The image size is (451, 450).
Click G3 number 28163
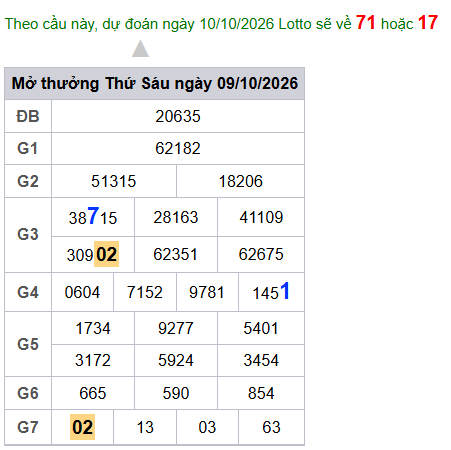pos(176,217)
